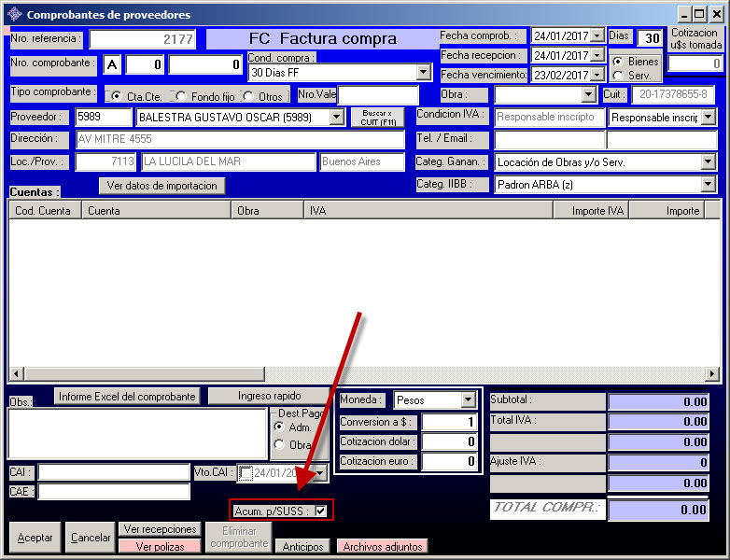Set Dest.Pago to Obra
This screenshot has height=560, width=730.
(x=279, y=445)
